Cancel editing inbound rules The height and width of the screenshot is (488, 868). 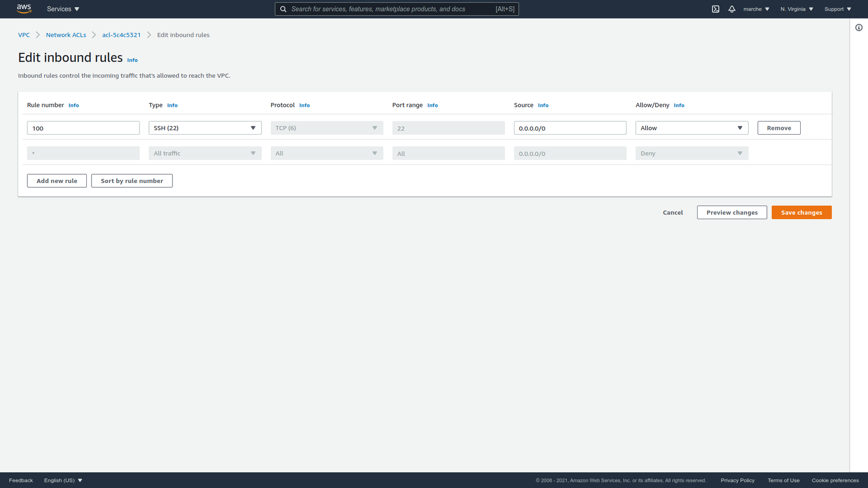pos(673,212)
